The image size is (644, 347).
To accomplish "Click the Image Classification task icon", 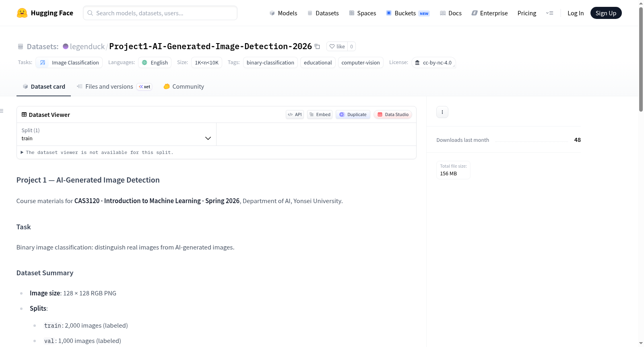I will tap(43, 62).
